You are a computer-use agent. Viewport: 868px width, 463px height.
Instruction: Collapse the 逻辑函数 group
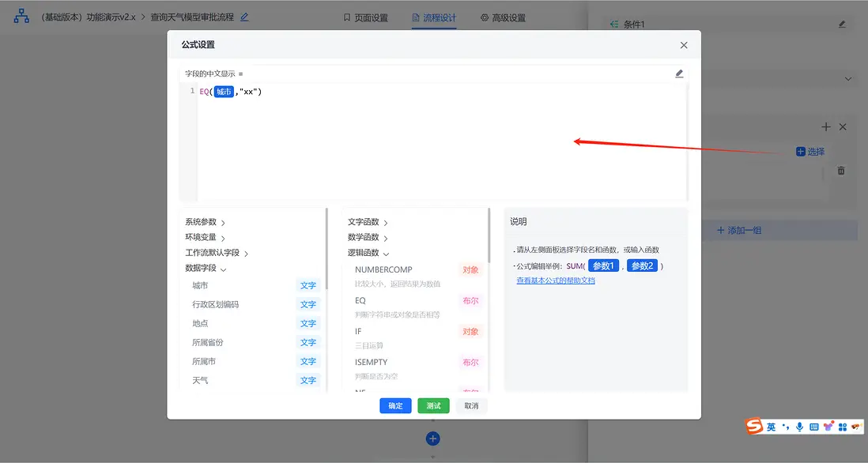point(368,253)
